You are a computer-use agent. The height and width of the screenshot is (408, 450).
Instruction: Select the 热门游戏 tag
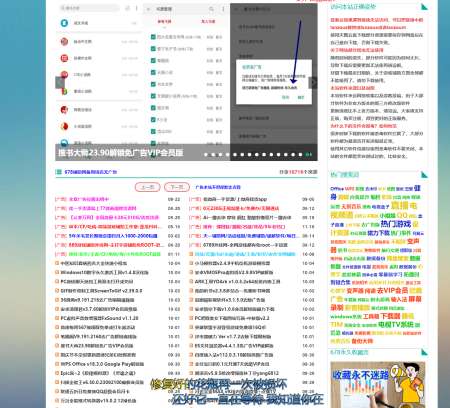coord(396,224)
